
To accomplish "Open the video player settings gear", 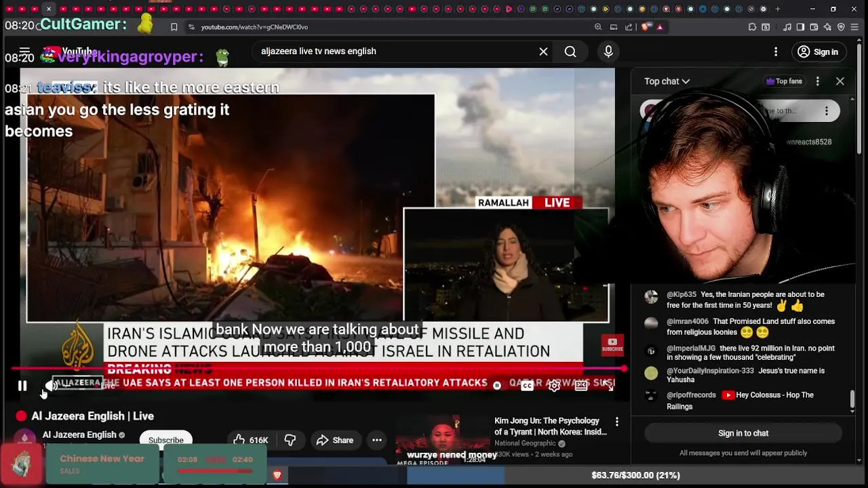I will tap(554, 386).
